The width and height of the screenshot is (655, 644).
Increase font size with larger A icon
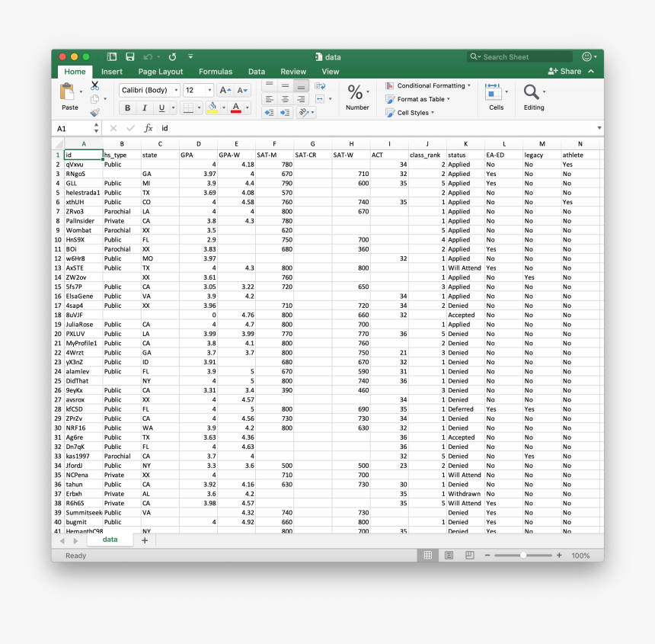pyautogui.click(x=225, y=90)
